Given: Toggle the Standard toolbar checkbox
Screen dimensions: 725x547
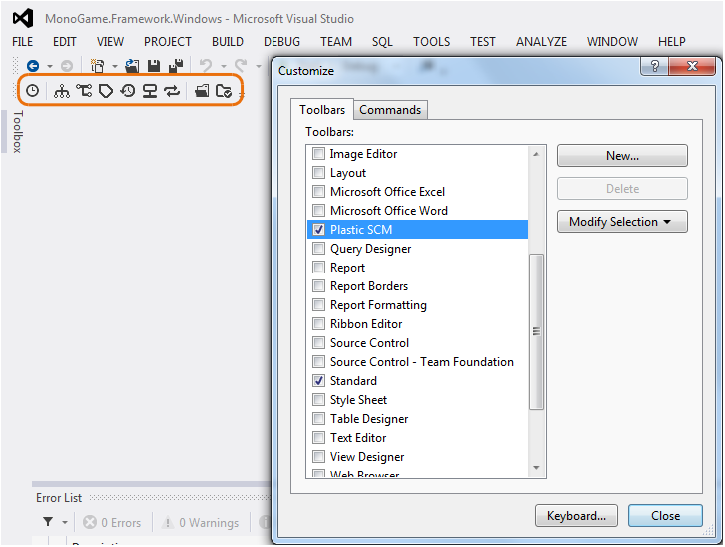Looking at the screenshot, I should 319,381.
